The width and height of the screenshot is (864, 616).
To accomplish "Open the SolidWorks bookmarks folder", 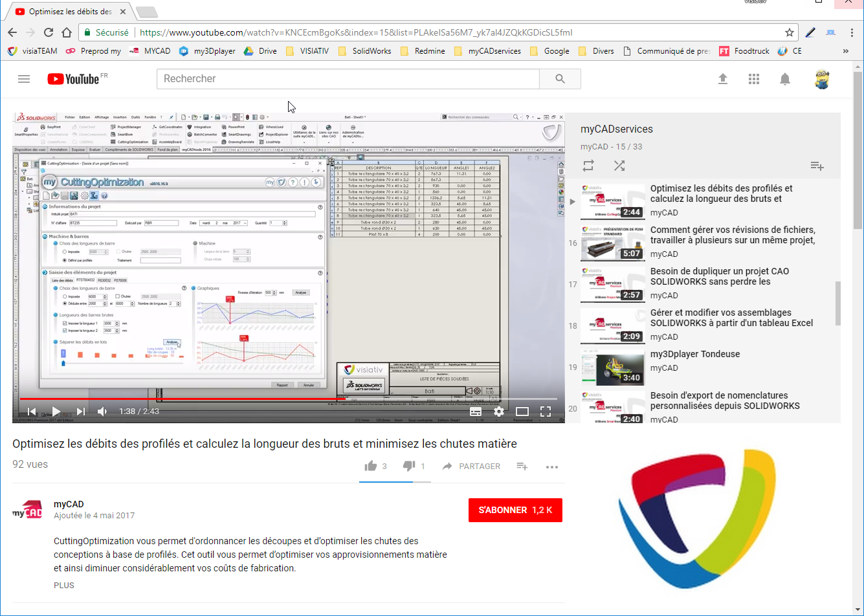I will (x=364, y=50).
